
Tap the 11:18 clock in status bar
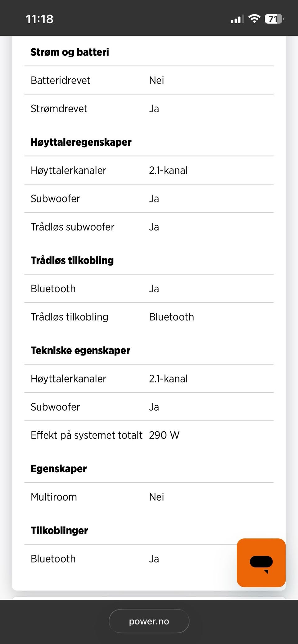click(x=39, y=19)
